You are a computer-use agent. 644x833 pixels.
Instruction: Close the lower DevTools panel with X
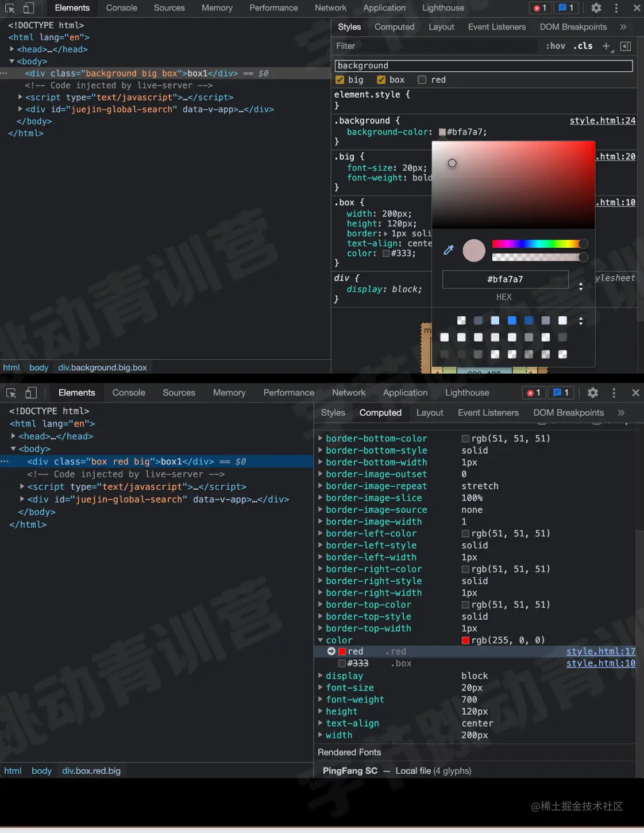pyautogui.click(x=635, y=393)
